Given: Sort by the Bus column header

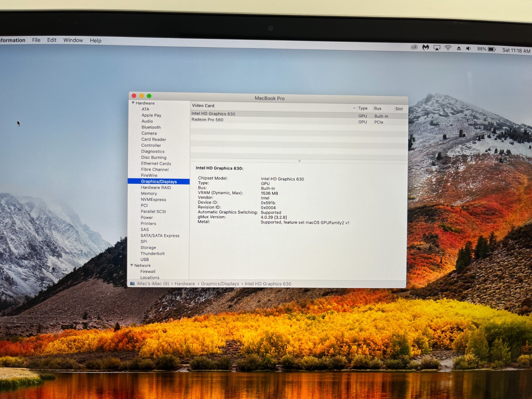Looking at the screenshot, I should point(378,108).
